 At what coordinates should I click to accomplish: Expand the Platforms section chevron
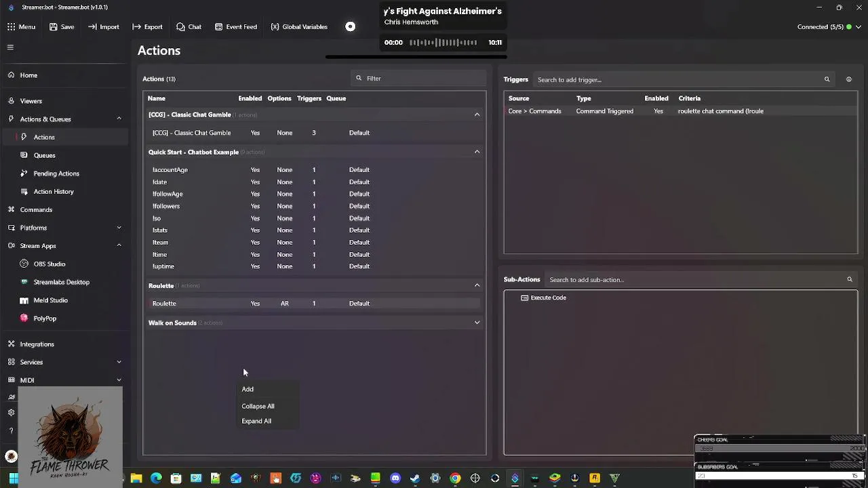pyautogui.click(x=119, y=228)
